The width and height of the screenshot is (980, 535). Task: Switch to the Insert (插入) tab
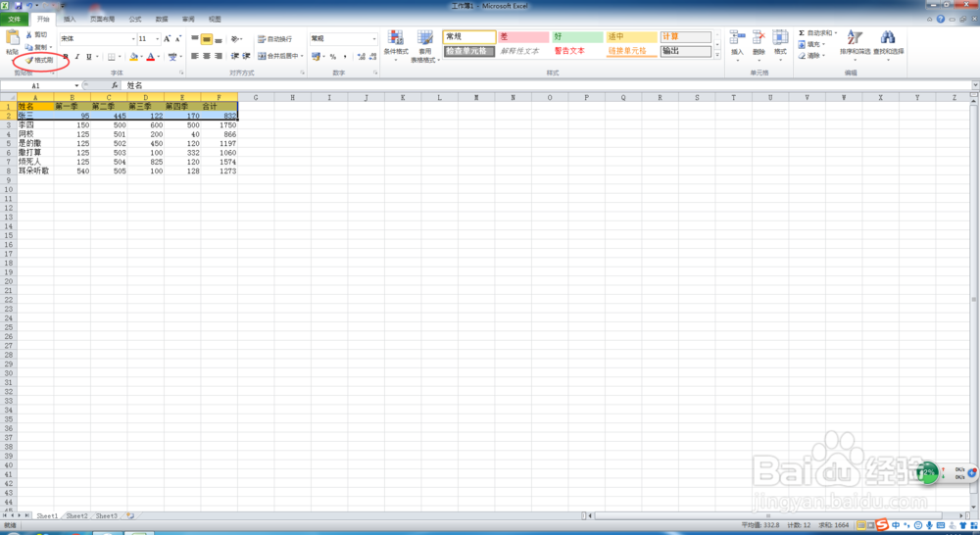(70, 20)
